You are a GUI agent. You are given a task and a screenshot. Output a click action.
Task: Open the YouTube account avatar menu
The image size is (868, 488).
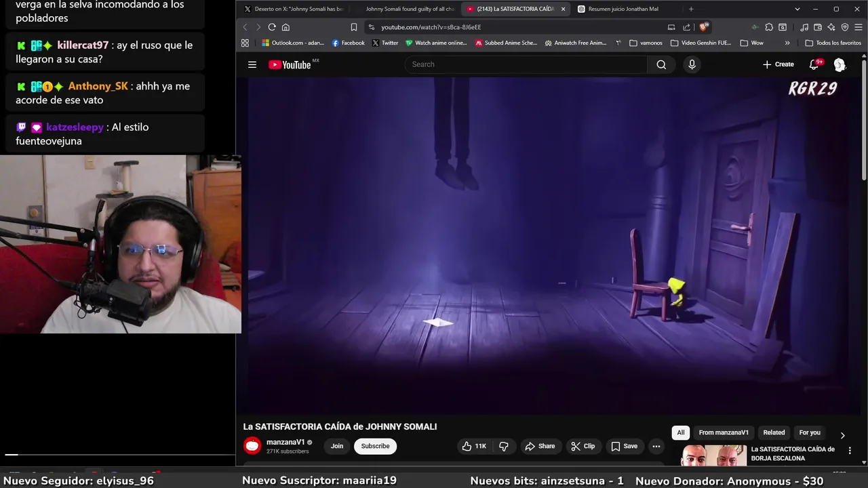pos(840,64)
